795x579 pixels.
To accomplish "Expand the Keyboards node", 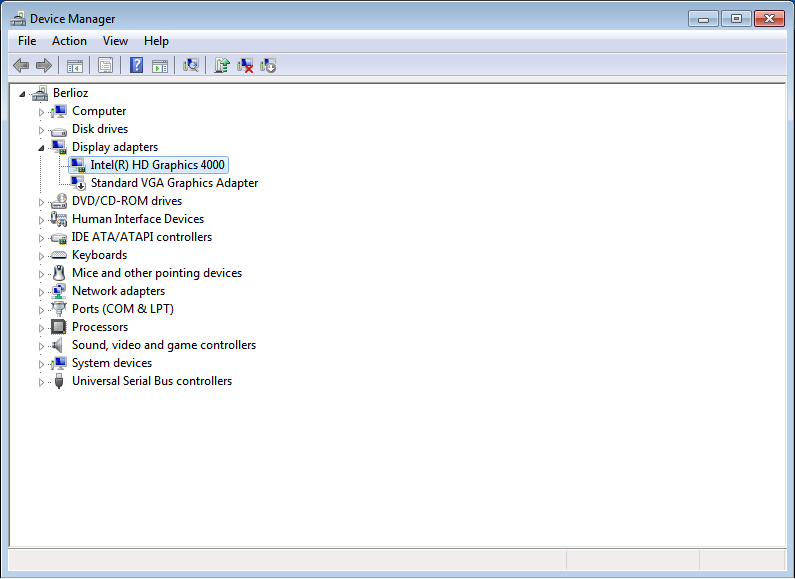I will coord(41,256).
